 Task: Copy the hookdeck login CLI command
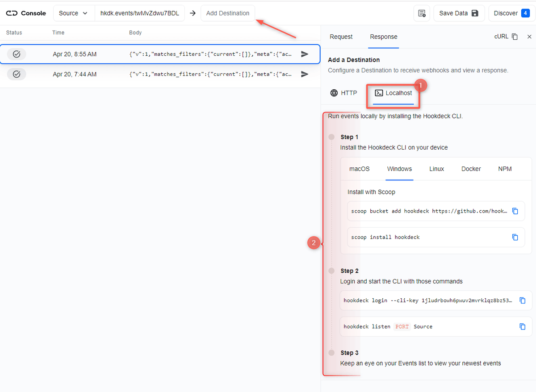tap(523, 300)
